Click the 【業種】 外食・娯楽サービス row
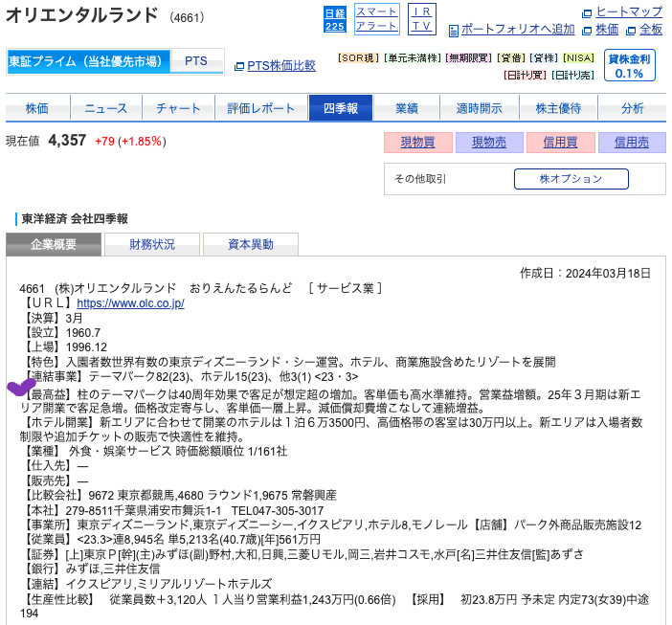672x625 pixels. 154,452
